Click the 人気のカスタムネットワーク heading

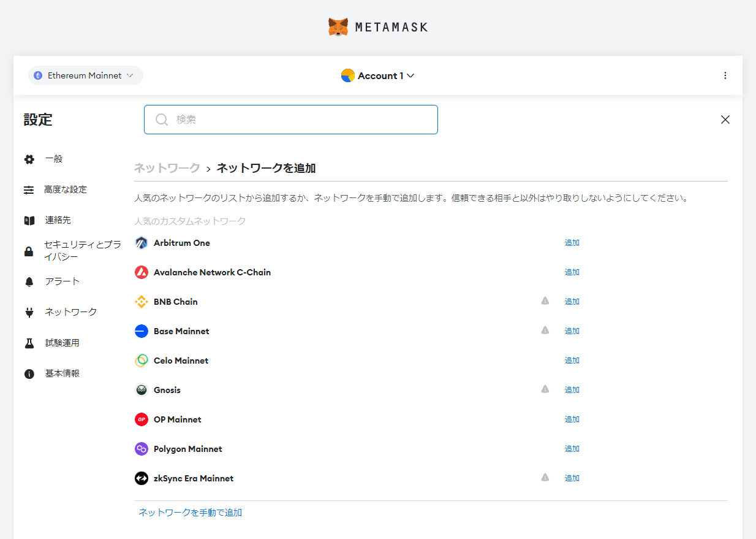pos(190,221)
